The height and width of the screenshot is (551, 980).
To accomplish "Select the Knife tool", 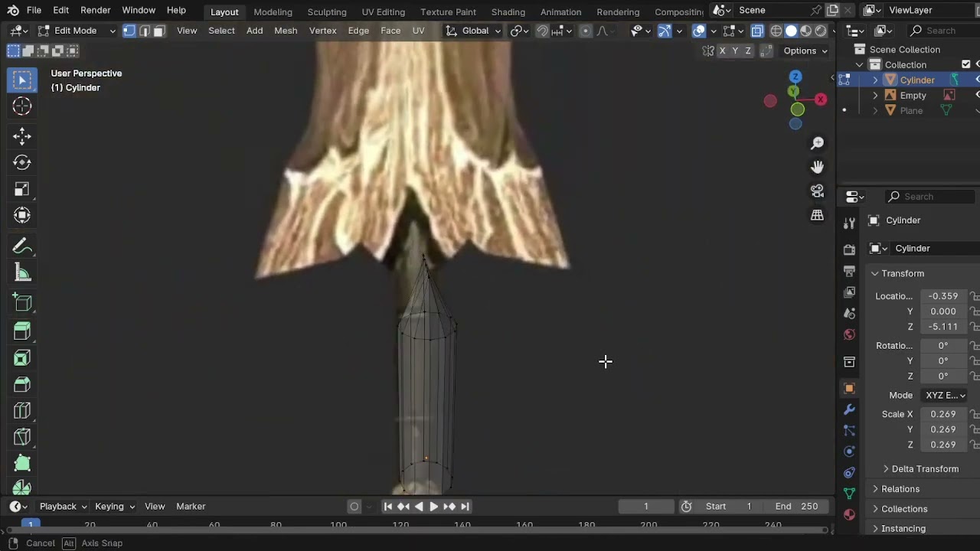I will coord(22,437).
